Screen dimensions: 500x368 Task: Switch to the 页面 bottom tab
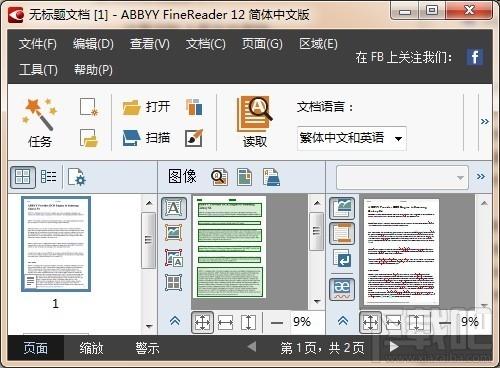36,348
